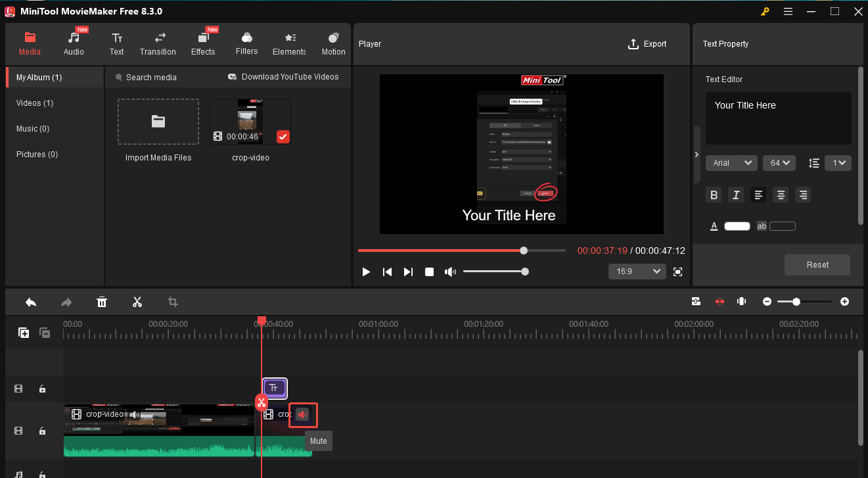Image resolution: width=868 pixels, height=478 pixels.
Task: Click the timeline zoom out minus button
Action: click(767, 302)
